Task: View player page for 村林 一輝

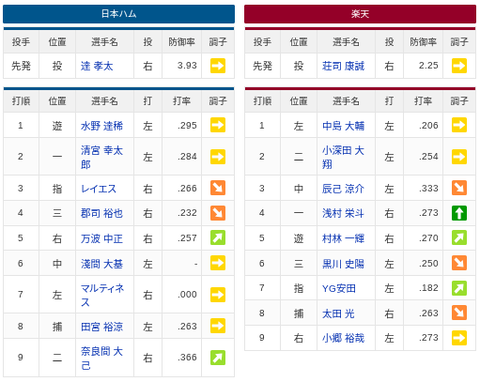Action: [343, 238]
